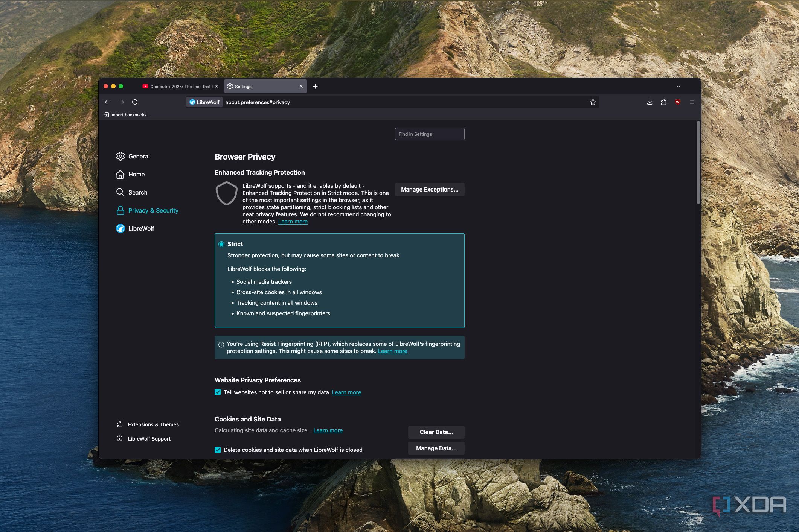Uncheck Tell websites not to sell my data
This screenshot has width=799, height=532.
(218, 392)
